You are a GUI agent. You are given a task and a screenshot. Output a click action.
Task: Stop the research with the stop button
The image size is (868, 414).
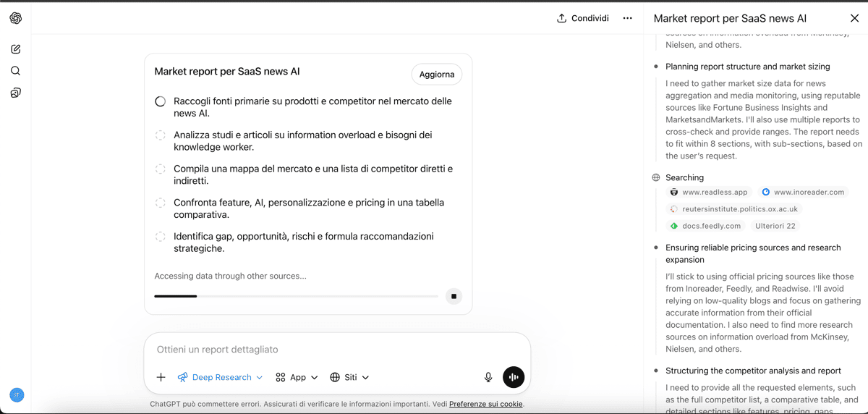(x=454, y=296)
